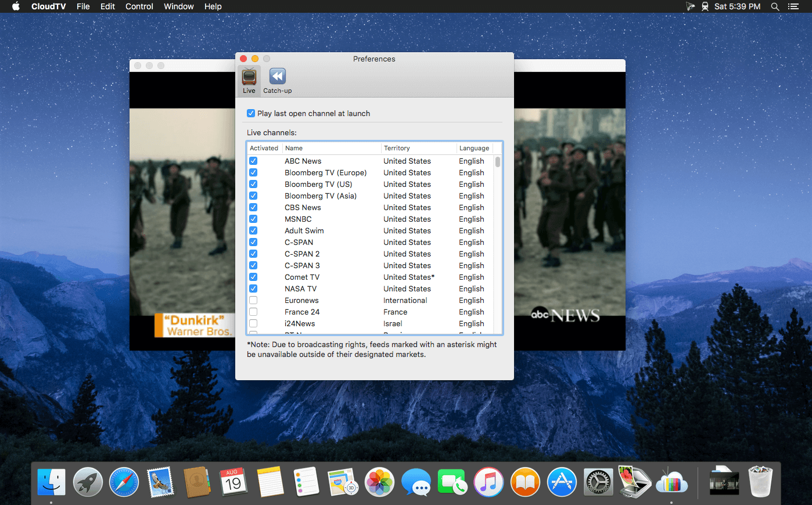Open the Photos app in the Dock
Screen dimensions: 812x505
click(379, 482)
